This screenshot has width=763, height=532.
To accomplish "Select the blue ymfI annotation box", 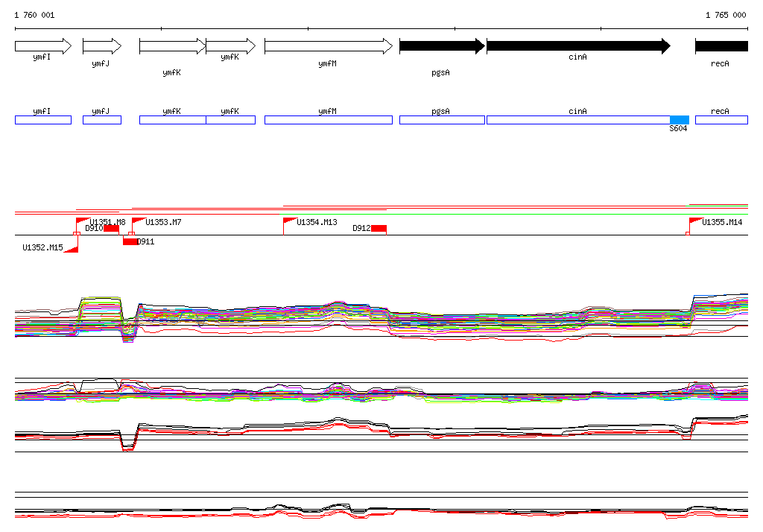I will pos(43,120).
